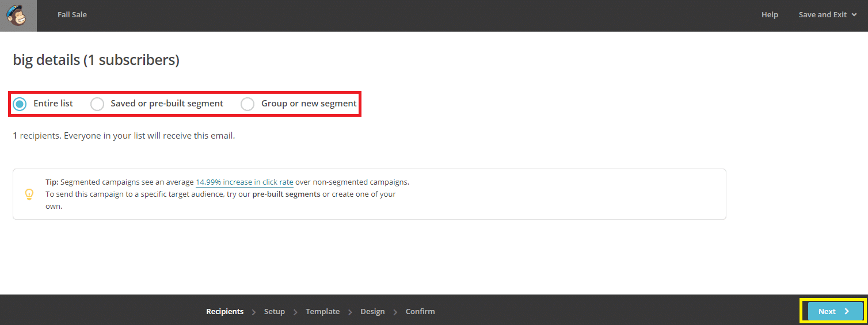868x325 pixels.
Task: Open the Help menu
Action: point(770,15)
